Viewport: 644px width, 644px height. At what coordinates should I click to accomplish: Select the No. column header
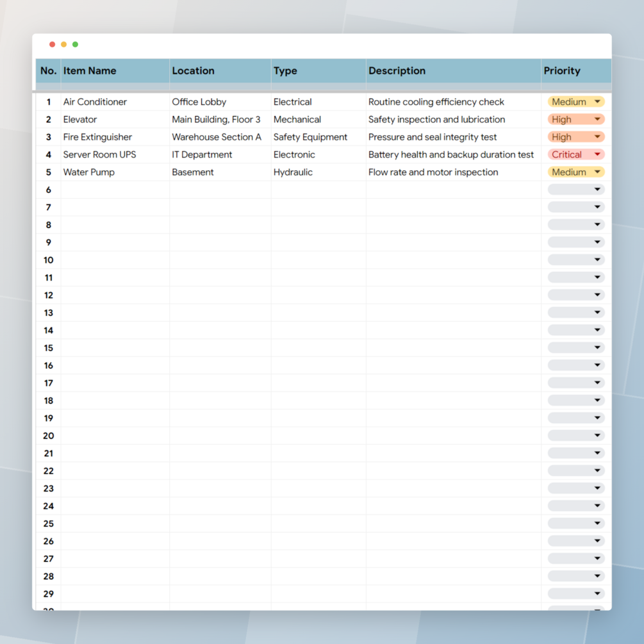pyautogui.click(x=49, y=70)
